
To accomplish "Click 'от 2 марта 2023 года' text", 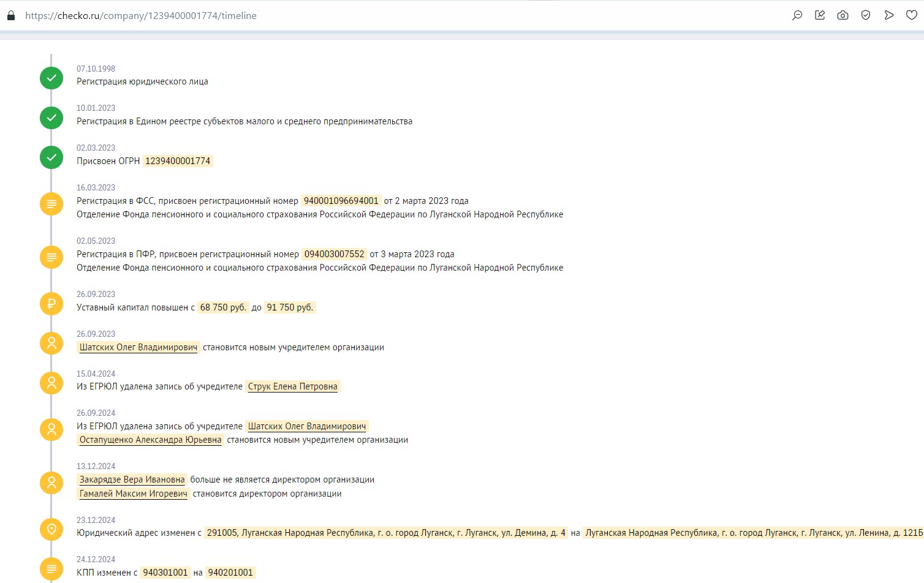I will pos(426,201).
